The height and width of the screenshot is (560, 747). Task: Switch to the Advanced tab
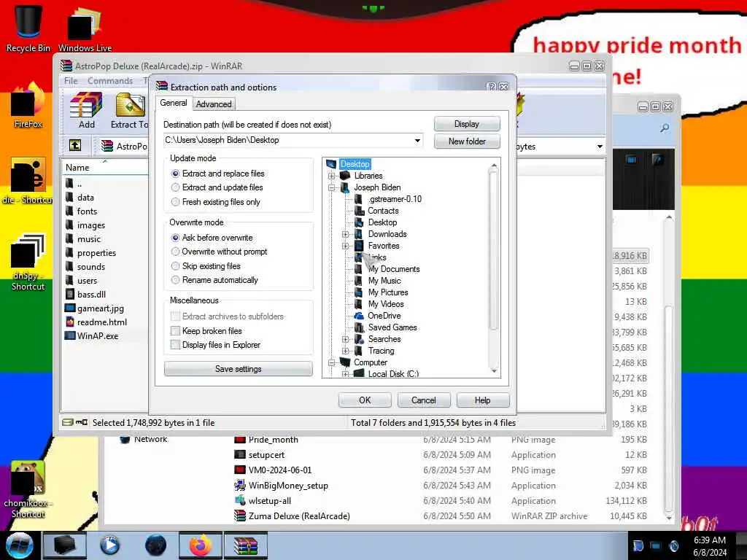click(214, 104)
